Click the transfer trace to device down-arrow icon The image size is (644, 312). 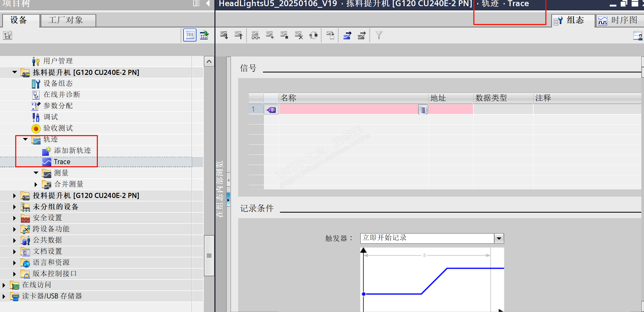224,35
